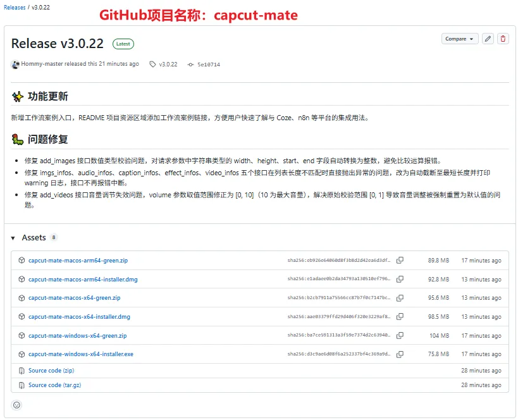Click the 89.8 MB size value
The height and width of the screenshot is (420, 518).
pyautogui.click(x=438, y=261)
